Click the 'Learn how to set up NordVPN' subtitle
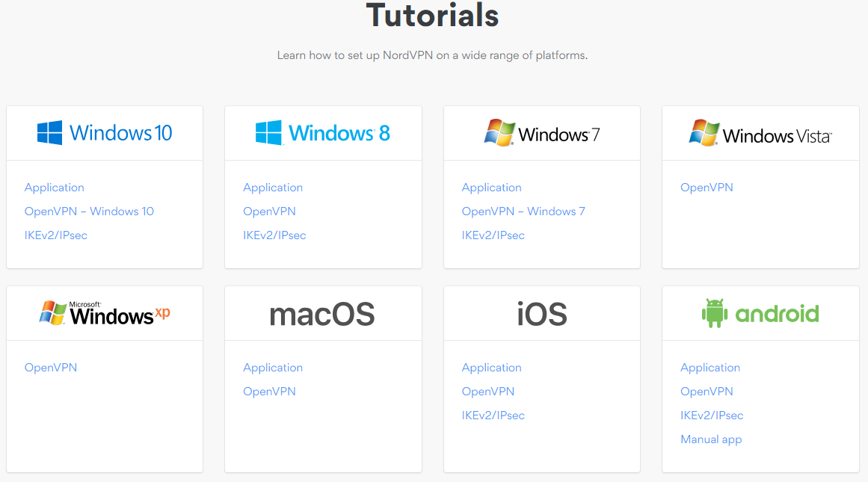 click(x=432, y=55)
